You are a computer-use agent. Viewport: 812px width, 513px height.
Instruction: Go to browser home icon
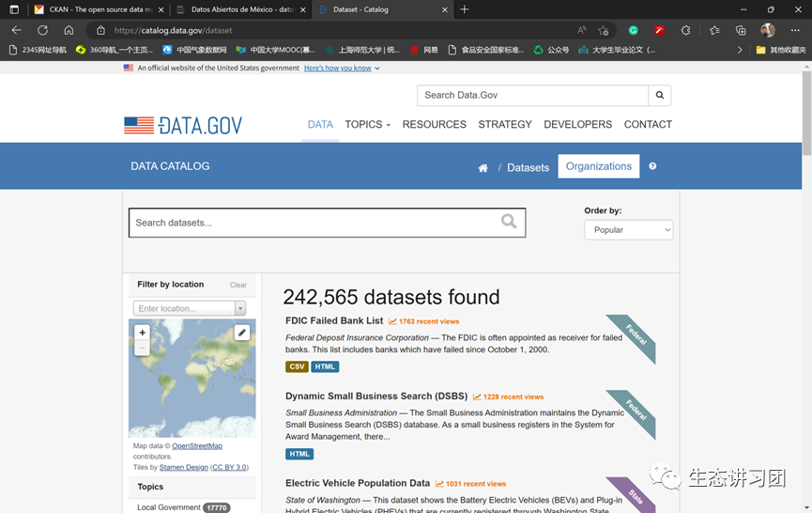69,30
